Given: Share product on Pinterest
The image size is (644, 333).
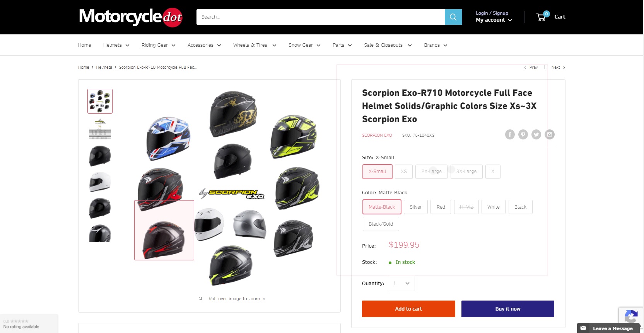Looking at the screenshot, I should 523,134.
